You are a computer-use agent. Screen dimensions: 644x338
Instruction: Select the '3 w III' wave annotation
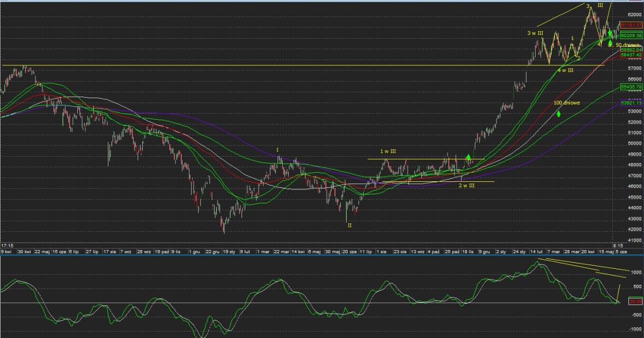[535, 33]
